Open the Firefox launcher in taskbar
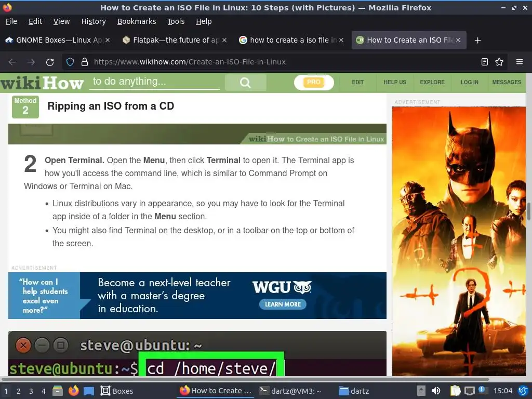The width and height of the screenshot is (532, 399). click(x=73, y=391)
